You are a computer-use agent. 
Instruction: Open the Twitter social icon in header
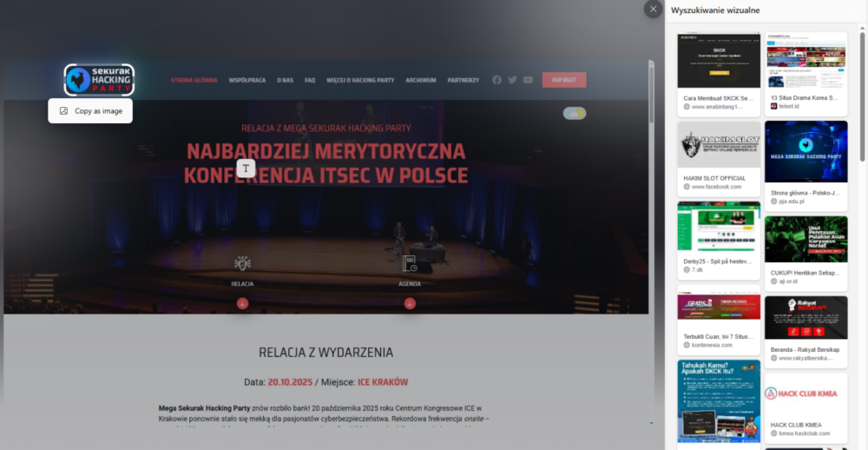512,80
